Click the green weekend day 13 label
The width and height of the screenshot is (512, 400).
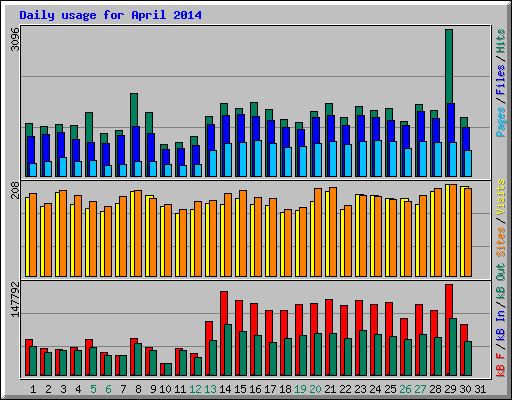point(210,389)
